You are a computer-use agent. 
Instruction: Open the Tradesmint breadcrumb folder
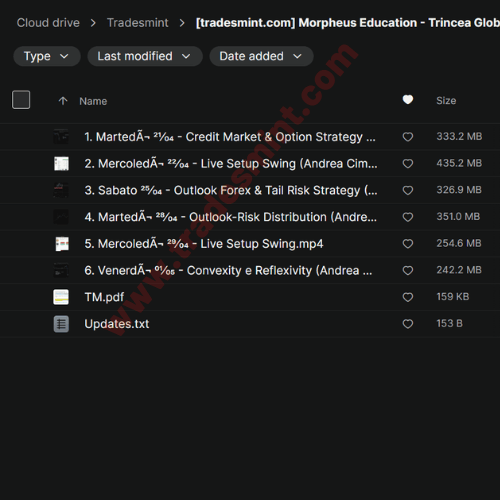(138, 23)
